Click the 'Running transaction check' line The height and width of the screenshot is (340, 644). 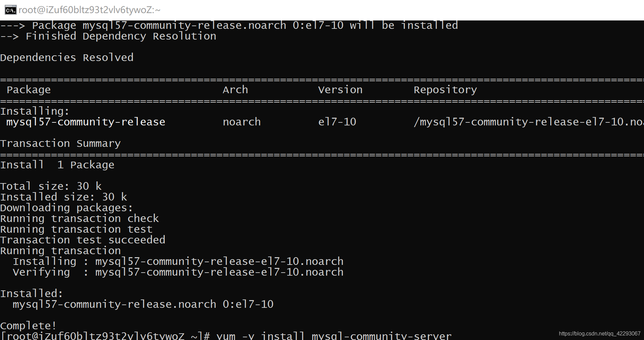(79, 219)
